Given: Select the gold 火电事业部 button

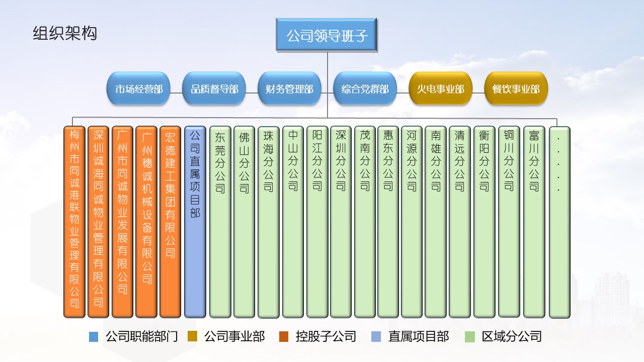Looking at the screenshot, I should click(440, 89).
